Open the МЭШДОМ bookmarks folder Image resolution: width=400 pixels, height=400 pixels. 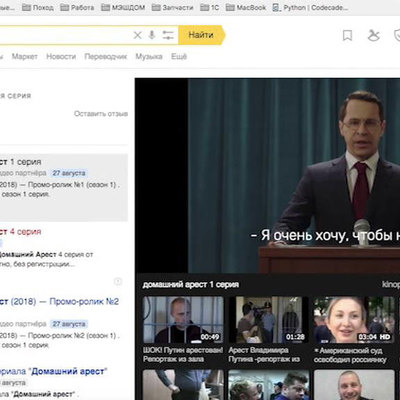click(123, 7)
